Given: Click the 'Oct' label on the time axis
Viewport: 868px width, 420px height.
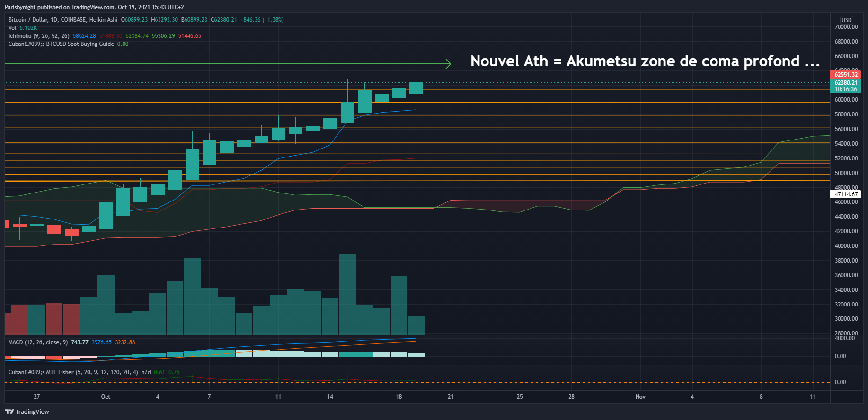Looking at the screenshot, I should [106, 397].
